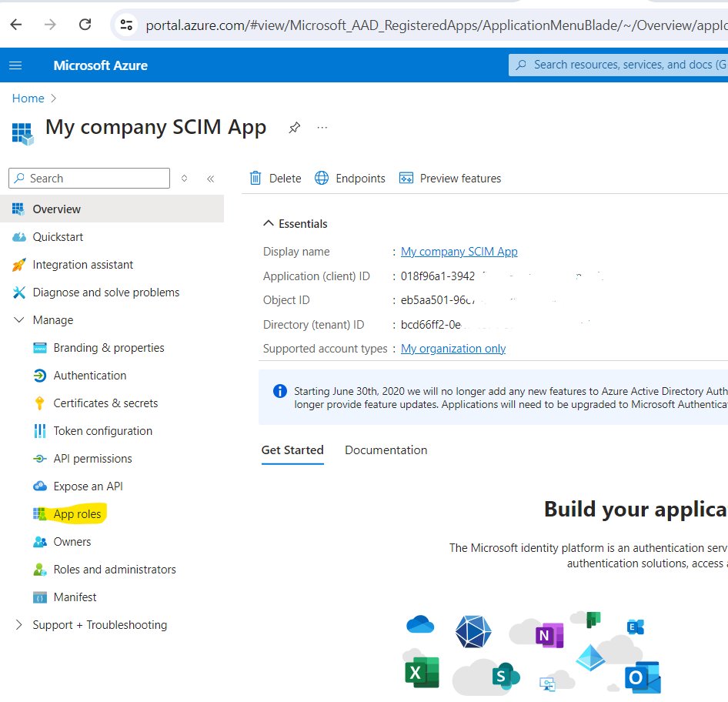Viewport: 728px width, 702px height.
Task: Click the Overview grid icon in sidebar
Action: click(18, 209)
